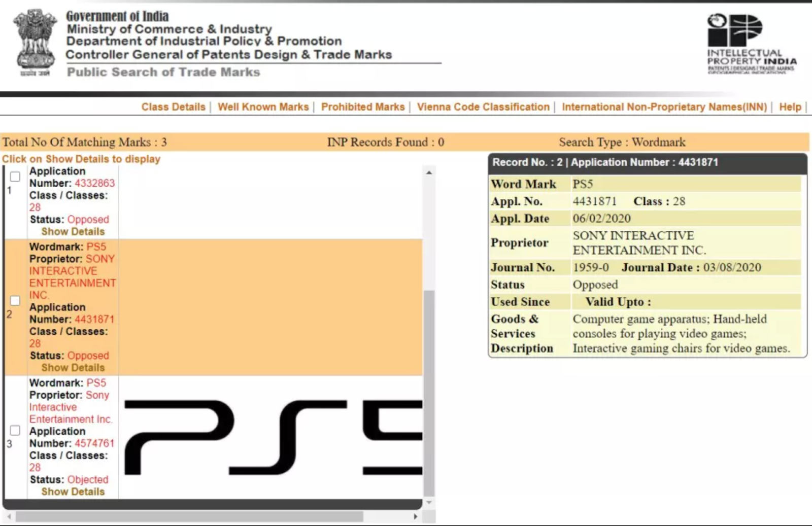Click the 'Opposed' status of record 1
Viewport: 812px width, 526px height.
coord(88,220)
